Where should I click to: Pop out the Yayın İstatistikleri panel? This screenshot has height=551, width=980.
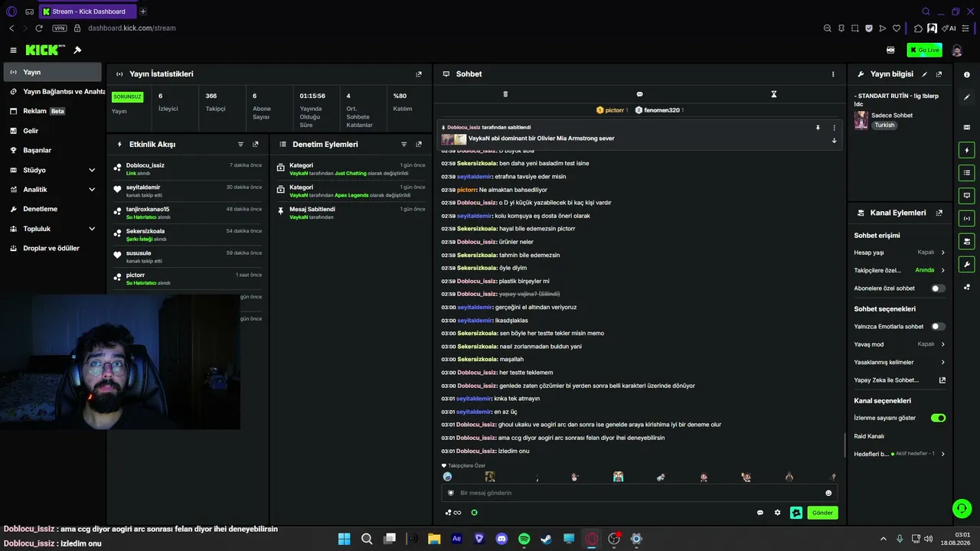(419, 74)
